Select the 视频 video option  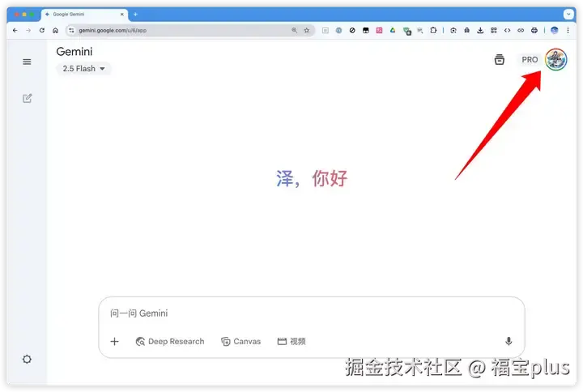(x=291, y=342)
